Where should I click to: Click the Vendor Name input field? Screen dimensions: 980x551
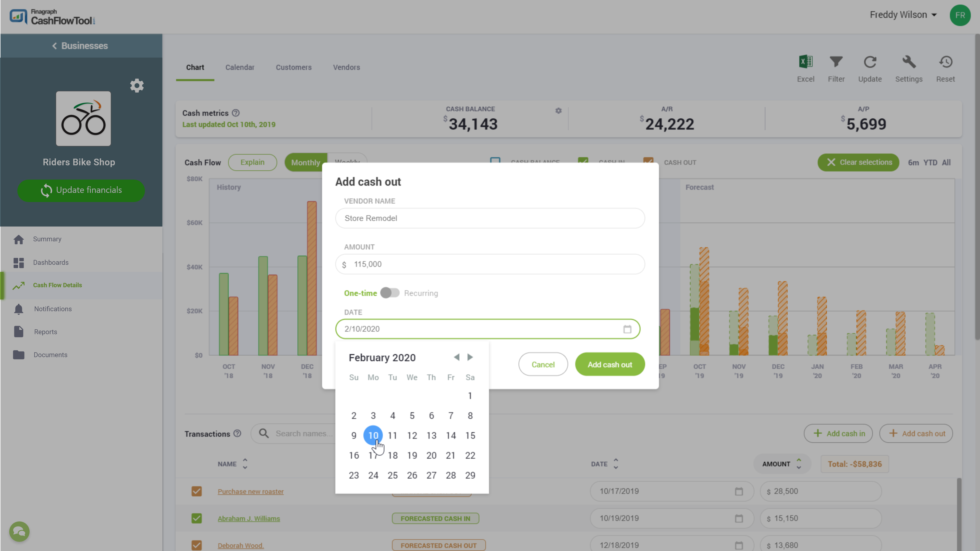coord(490,218)
